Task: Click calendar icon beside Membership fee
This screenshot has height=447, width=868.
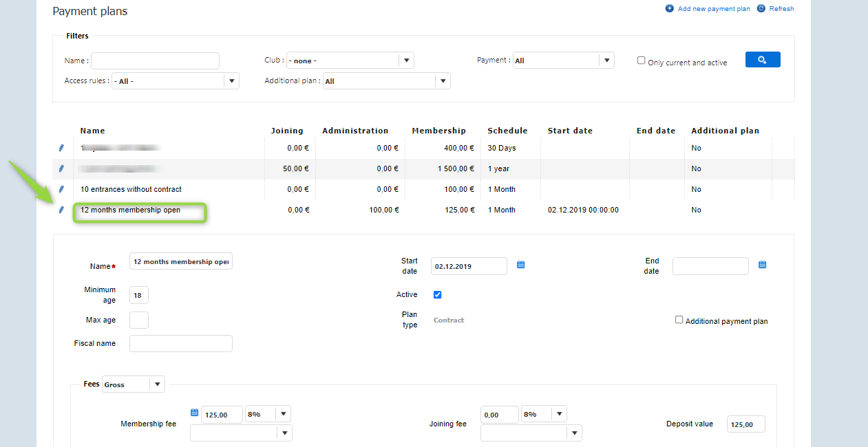Action: (195, 413)
